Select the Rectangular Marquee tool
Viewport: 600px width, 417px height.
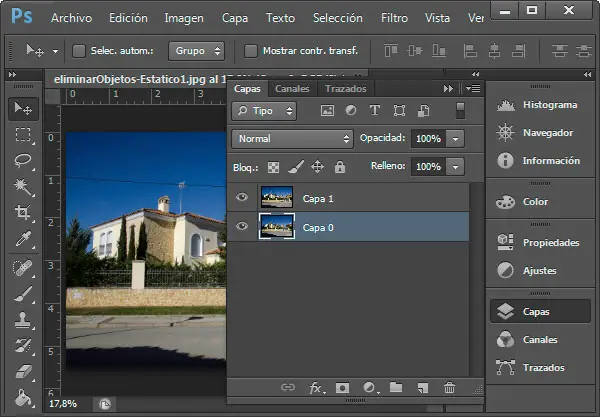22,135
